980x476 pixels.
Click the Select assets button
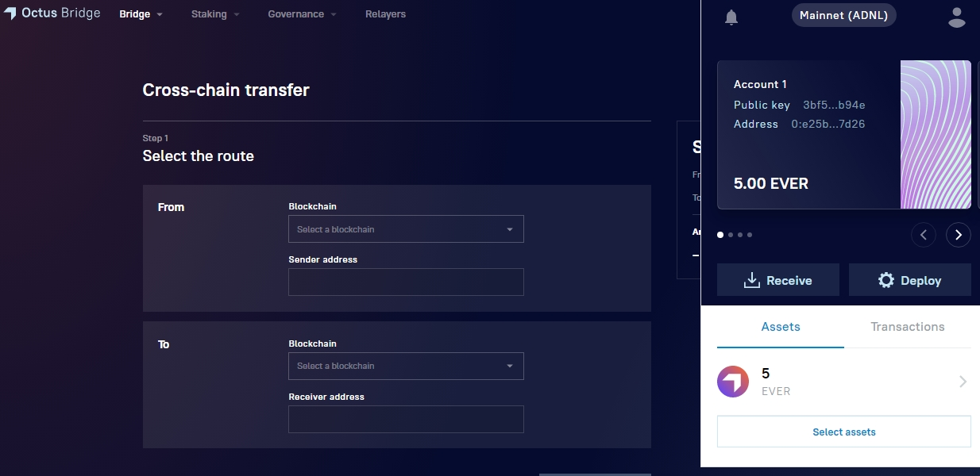[844, 432]
